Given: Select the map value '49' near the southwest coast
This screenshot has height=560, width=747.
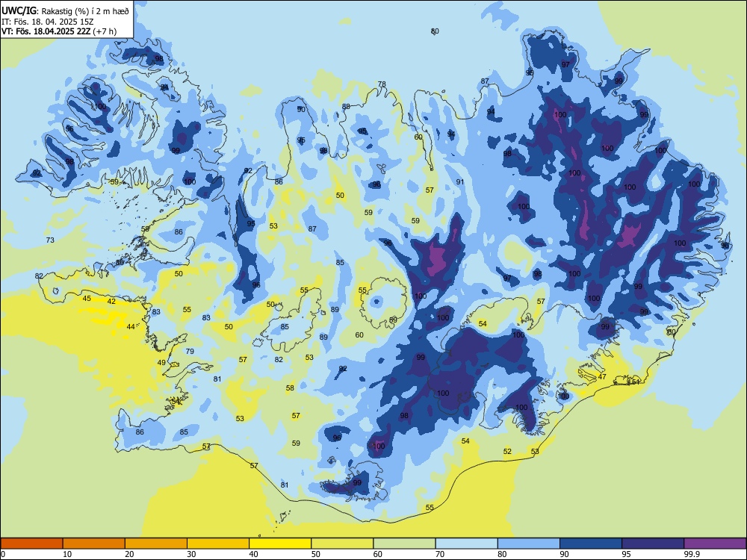Looking at the screenshot, I should click(161, 362).
